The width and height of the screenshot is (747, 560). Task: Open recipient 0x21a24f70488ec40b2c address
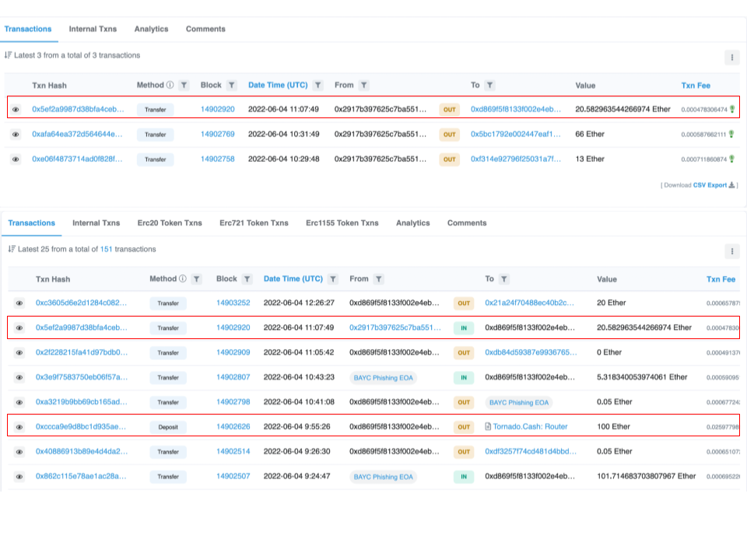529,303
